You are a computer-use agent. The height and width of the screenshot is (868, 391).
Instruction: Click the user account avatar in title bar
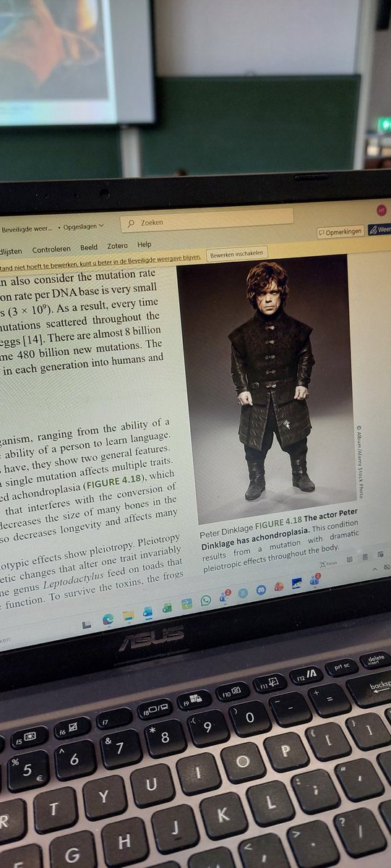(x=382, y=209)
